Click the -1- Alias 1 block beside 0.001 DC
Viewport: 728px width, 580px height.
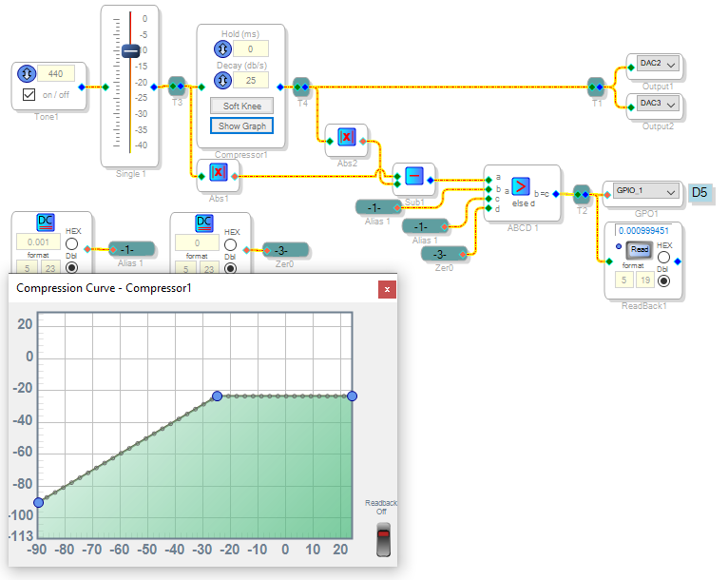click(131, 249)
